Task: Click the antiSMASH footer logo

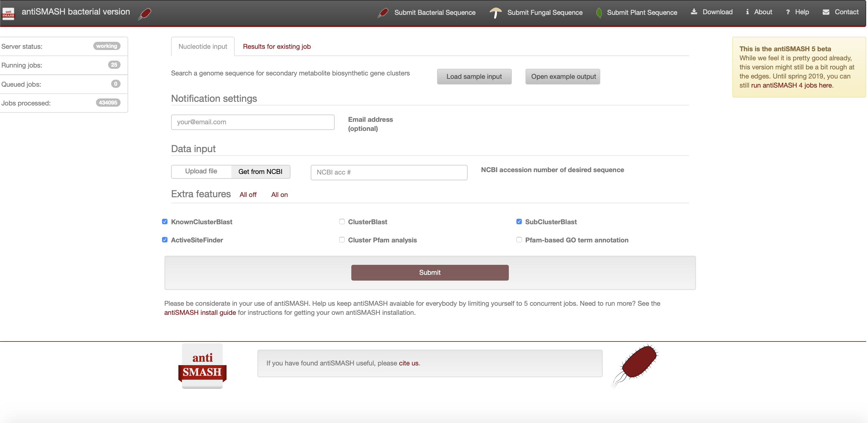Action: (202, 366)
